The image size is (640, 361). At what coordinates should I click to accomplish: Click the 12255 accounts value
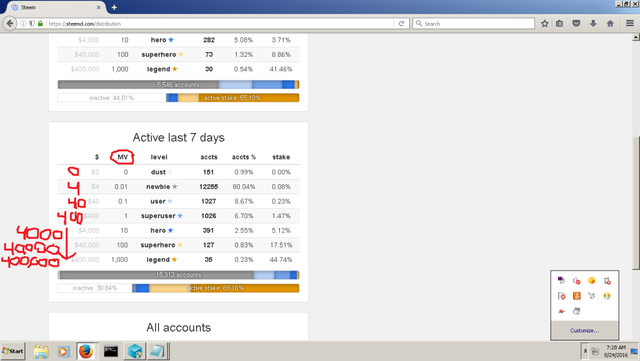pos(208,187)
